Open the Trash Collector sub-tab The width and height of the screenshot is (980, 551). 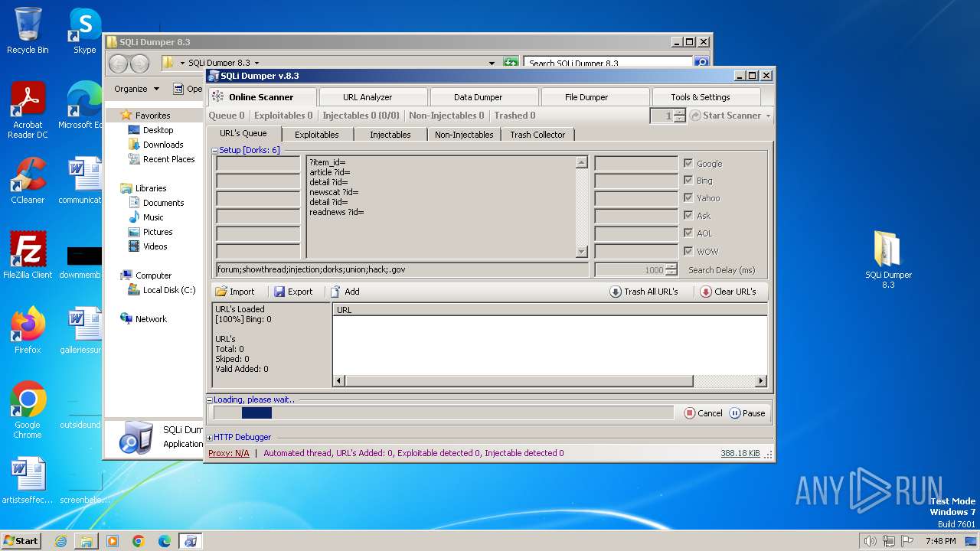pyautogui.click(x=537, y=135)
